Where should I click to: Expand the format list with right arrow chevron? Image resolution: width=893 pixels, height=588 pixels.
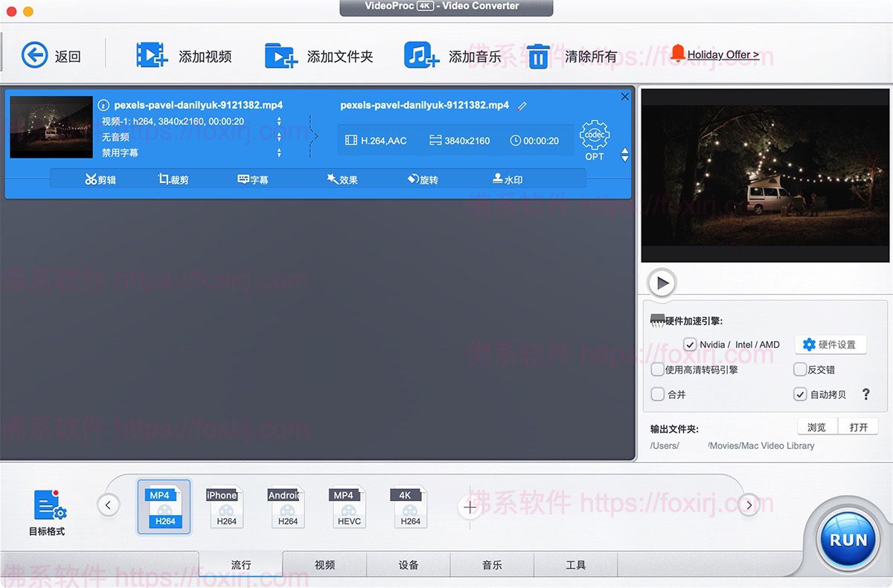[x=749, y=505]
